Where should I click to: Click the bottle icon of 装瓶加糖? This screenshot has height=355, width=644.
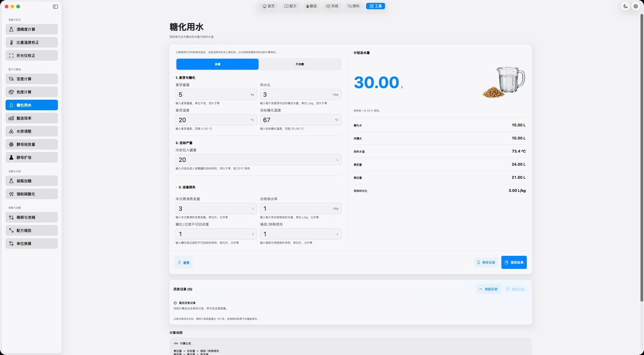point(11,181)
